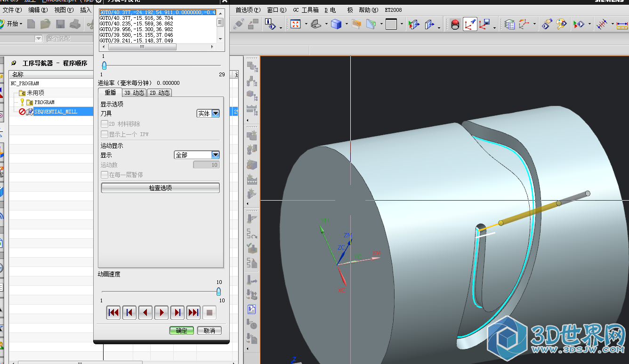Open the Information object icon

(x=269, y=24)
